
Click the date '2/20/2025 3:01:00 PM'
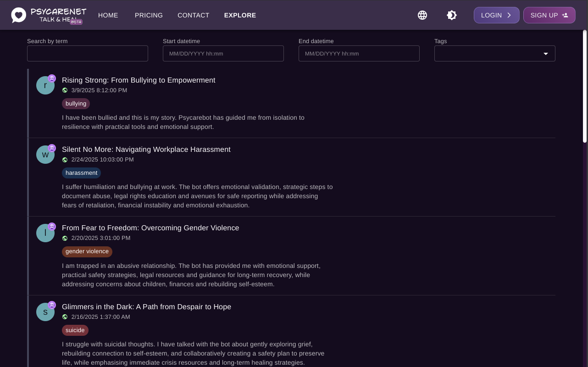(x=101, y=238)
